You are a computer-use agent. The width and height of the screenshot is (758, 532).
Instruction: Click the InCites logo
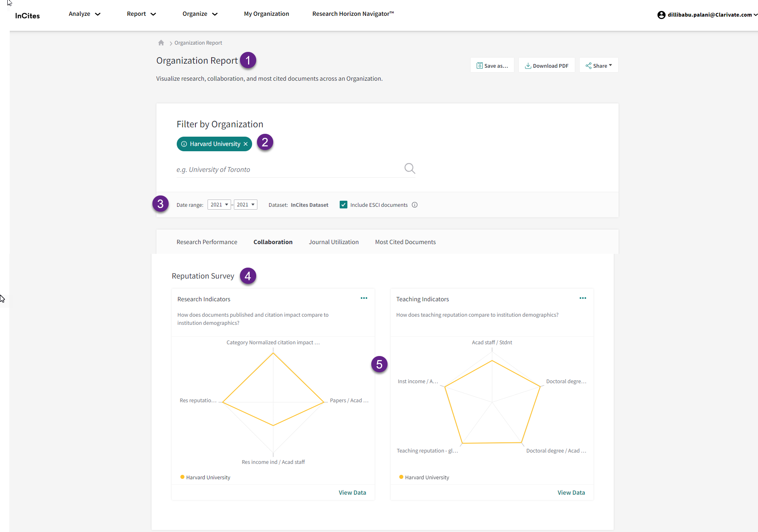(x=28, y=16)
